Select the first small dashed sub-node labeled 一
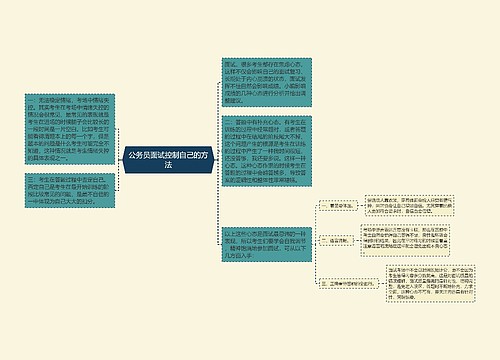Viewport: 500px width, 360px height. point(338,206)
